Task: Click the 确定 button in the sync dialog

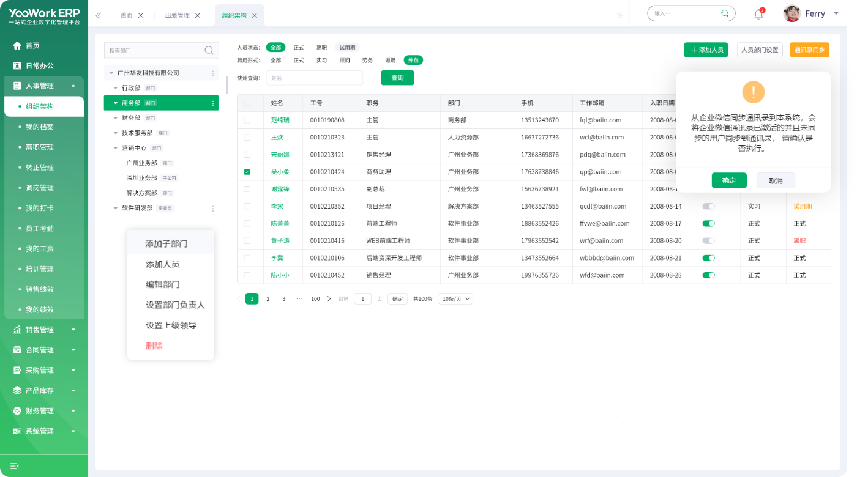Action: [x=729, y=180]
